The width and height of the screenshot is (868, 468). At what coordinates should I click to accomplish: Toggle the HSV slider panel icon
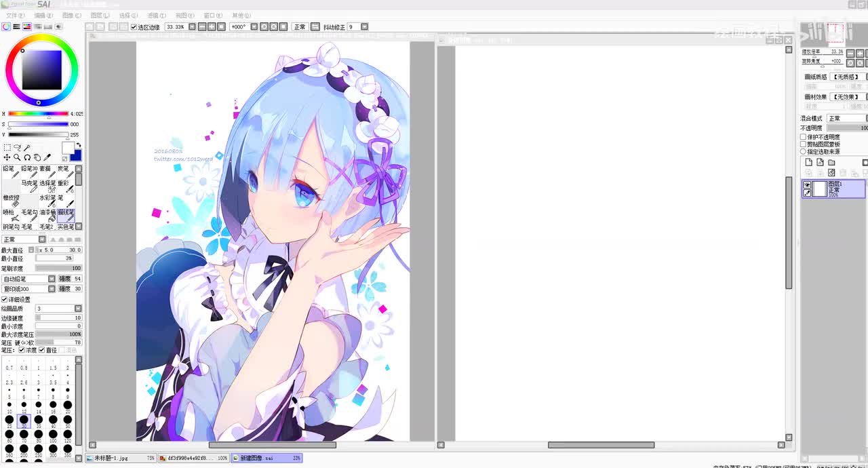pos(27,26)
